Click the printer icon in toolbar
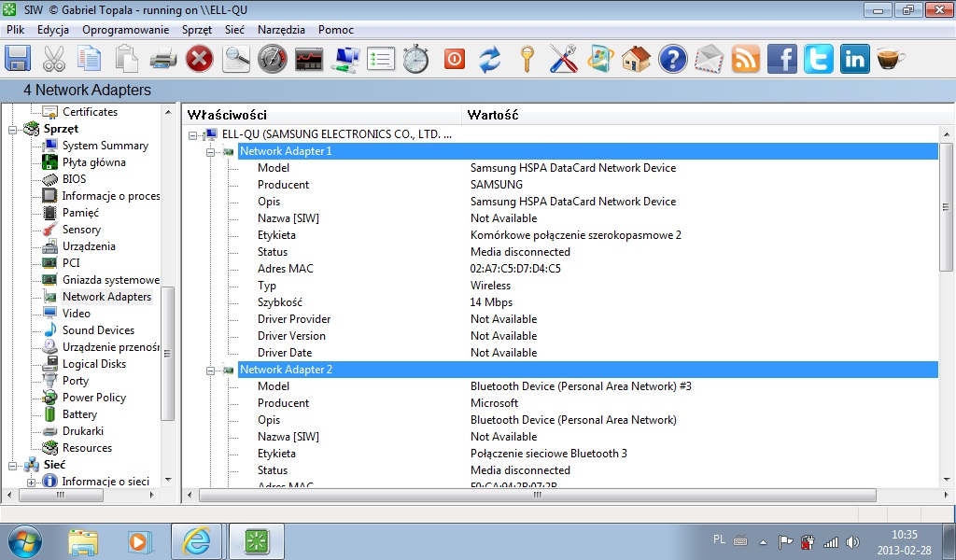956x560 pixels. (162, 59)
